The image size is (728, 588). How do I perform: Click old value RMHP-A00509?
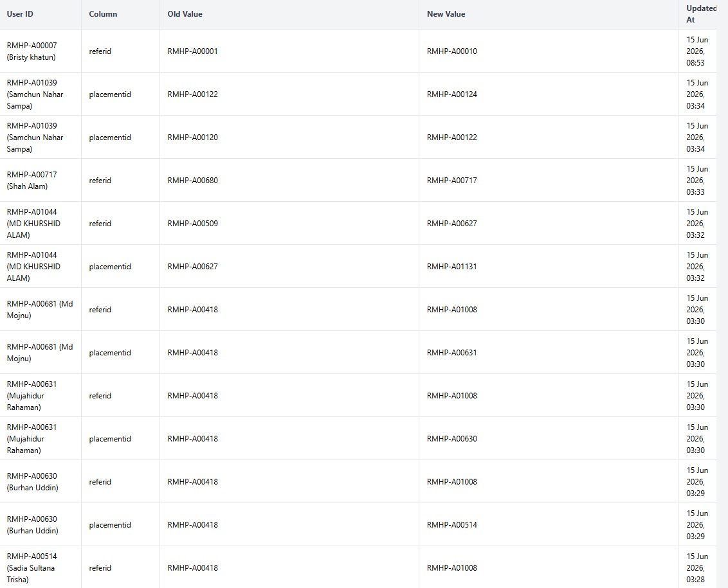193,223
